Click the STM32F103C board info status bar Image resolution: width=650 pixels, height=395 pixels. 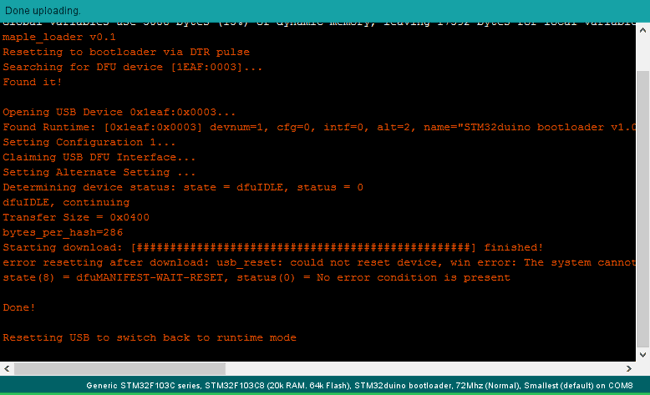(x=359, y=385)
